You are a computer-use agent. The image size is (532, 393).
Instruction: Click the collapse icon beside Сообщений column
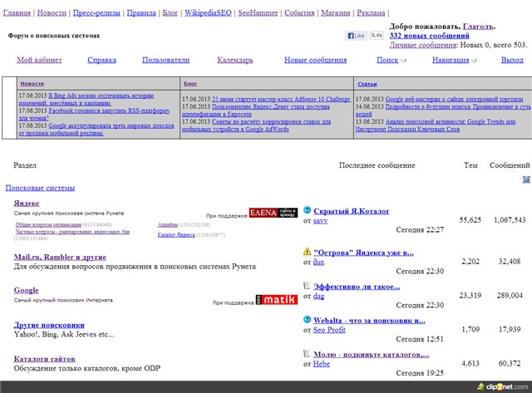pyautogui.click(x=526, y=179)
